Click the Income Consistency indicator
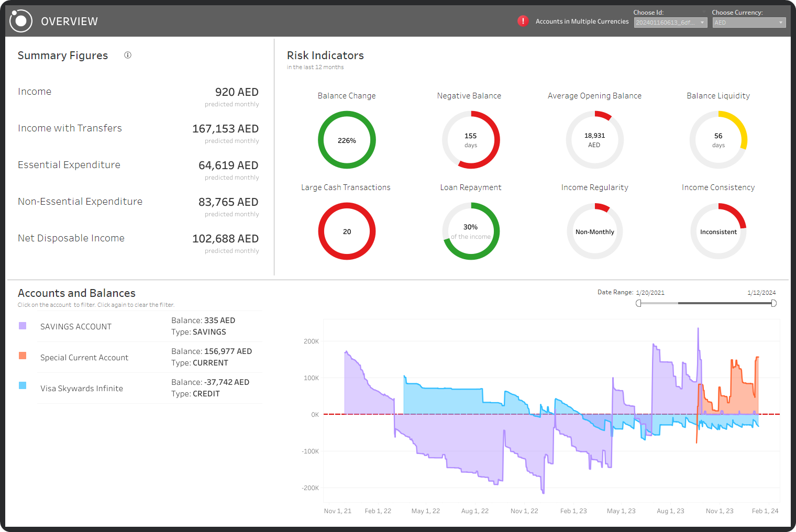 click(718, 231)
